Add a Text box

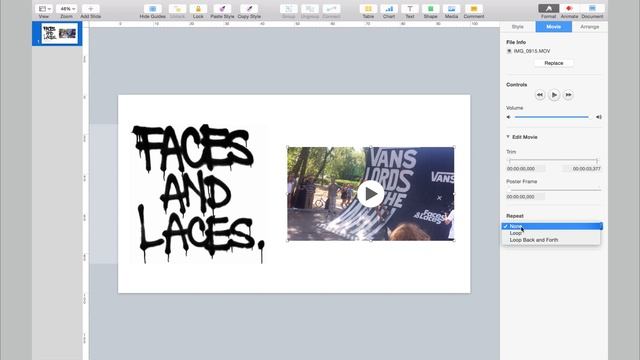[410, 9]
